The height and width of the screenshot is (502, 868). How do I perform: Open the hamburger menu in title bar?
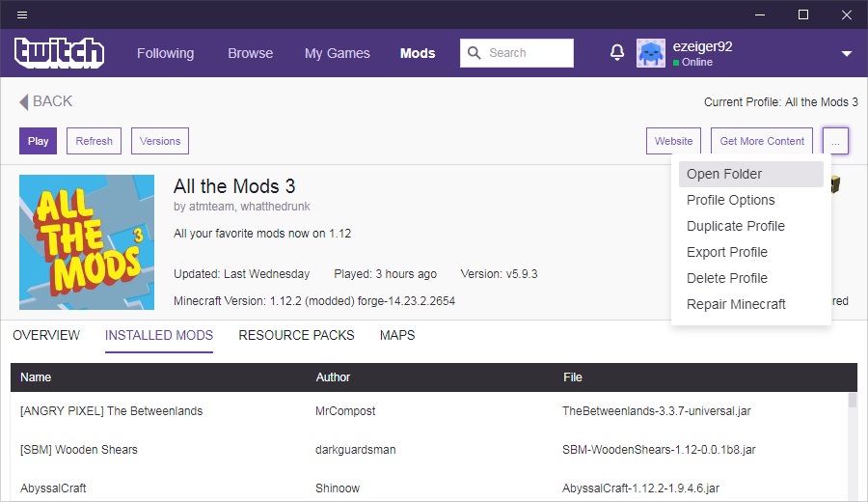[22, 14]
